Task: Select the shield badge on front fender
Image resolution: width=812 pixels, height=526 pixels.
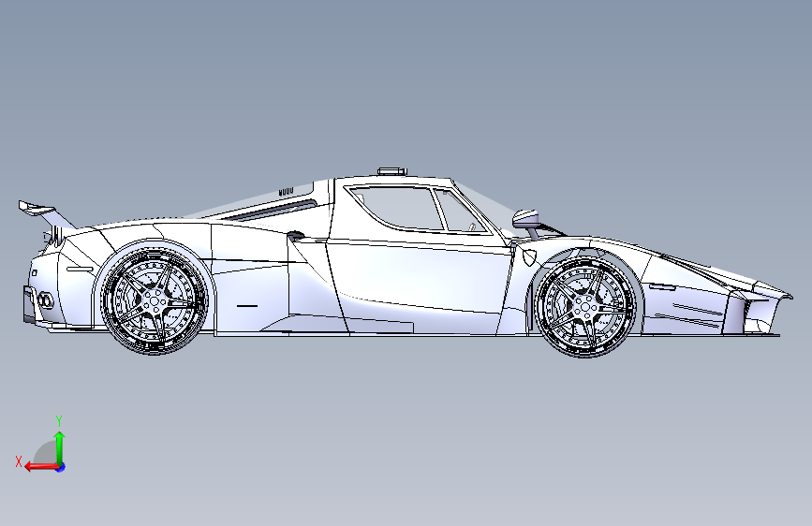Action: point(529,256)
